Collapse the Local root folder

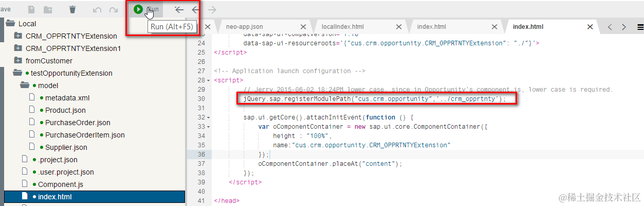tap(10, 23)
